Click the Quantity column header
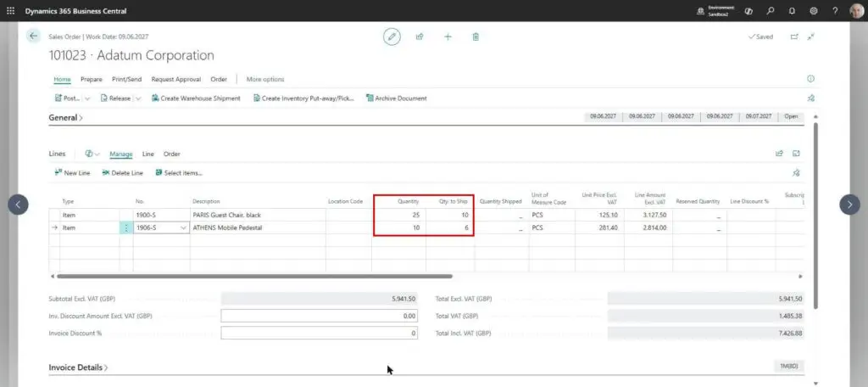868x387 pixels. click(x=408, y=201)
